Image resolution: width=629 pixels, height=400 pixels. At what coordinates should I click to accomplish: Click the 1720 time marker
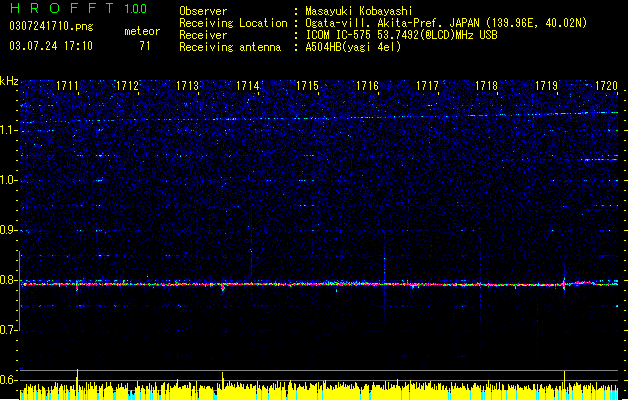click(607, 86)
